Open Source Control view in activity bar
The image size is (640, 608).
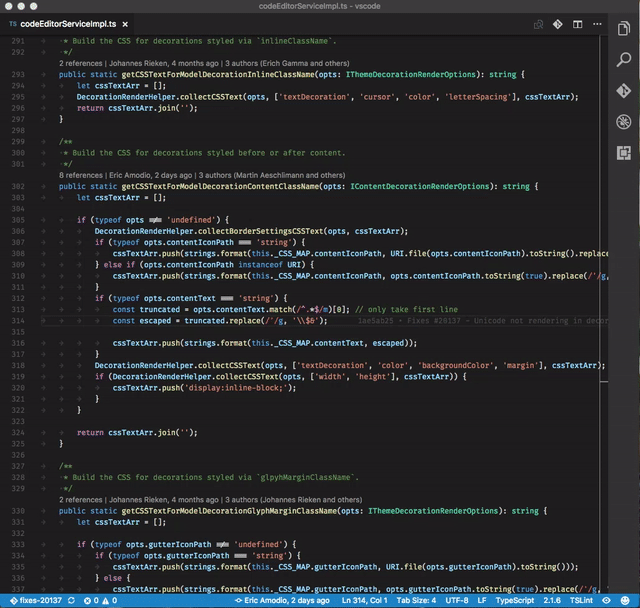[623, 89]
